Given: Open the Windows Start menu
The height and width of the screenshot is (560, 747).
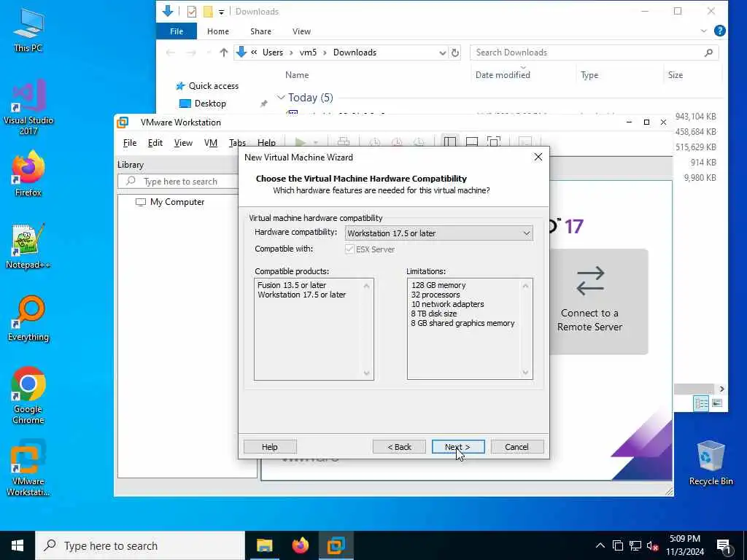Looking at the screenshot, I should (18, 545).
